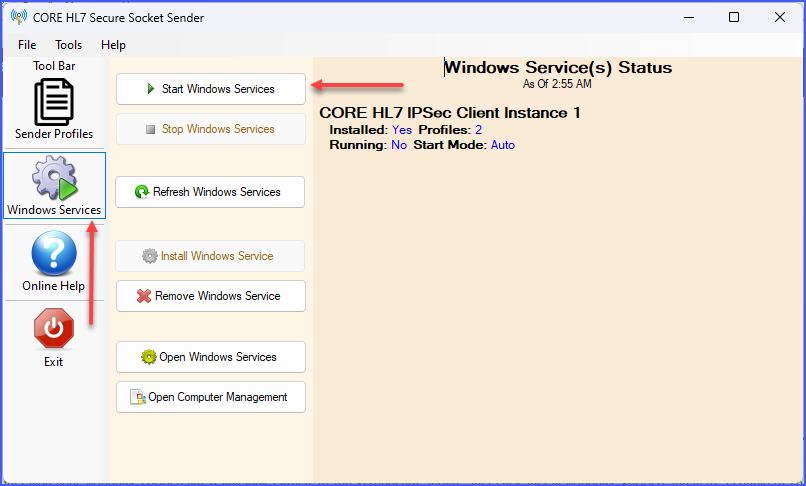Screen dimensions: 806x486
Task: Open the Tools menu
Action: click(x=68, y=45)
